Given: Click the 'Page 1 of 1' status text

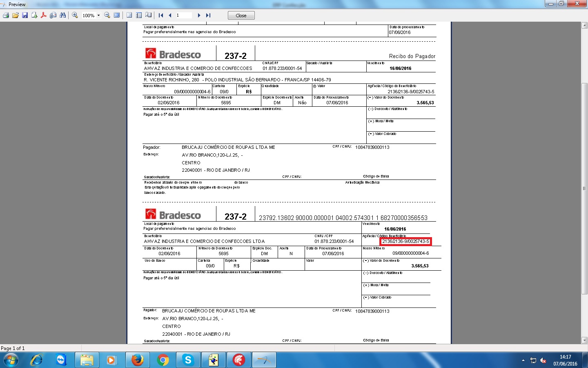Looking at the screenshot, I should click(x=13, y=348).
